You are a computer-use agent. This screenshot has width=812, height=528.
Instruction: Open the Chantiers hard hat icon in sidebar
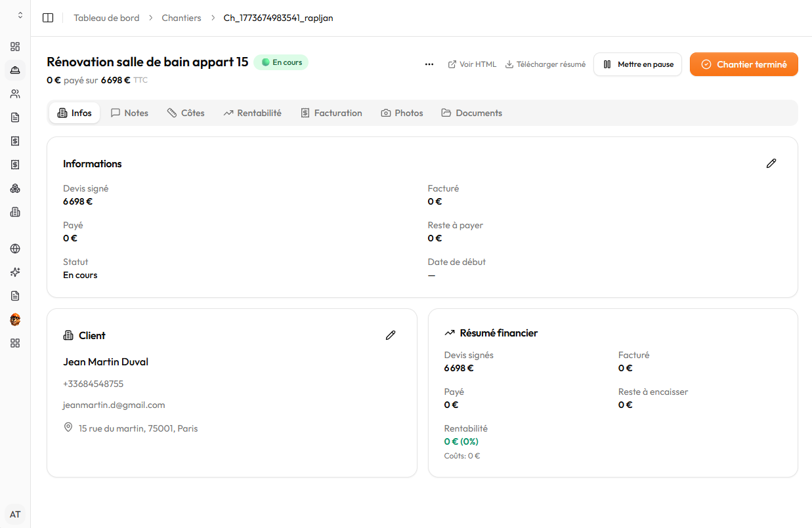coord(14,70)
